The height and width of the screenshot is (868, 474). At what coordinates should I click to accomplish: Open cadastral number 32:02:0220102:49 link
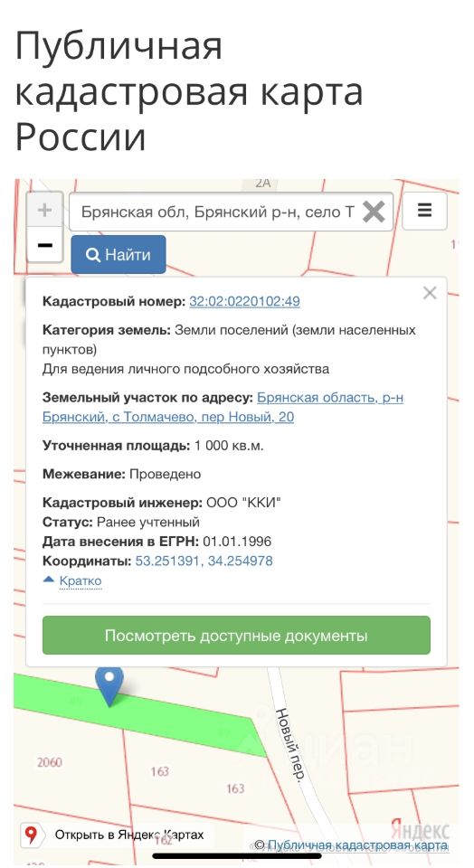(x=244, y=302)
